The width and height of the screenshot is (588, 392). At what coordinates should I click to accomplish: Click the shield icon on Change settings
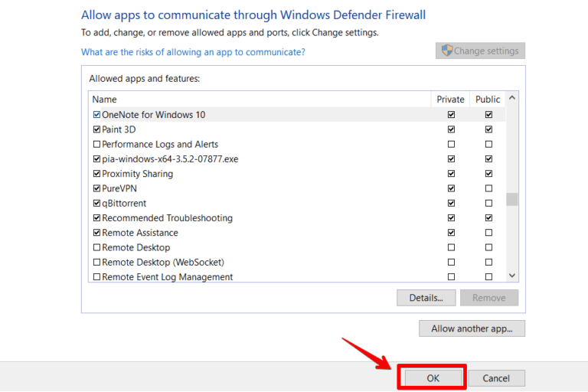[446, 51]
